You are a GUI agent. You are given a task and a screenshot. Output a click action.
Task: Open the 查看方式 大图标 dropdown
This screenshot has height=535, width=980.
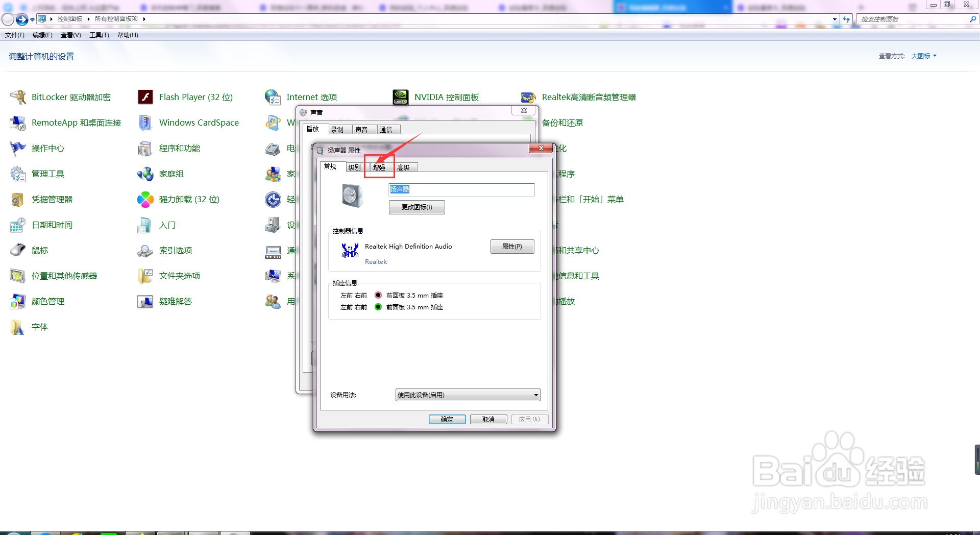[x=924, y=56]
